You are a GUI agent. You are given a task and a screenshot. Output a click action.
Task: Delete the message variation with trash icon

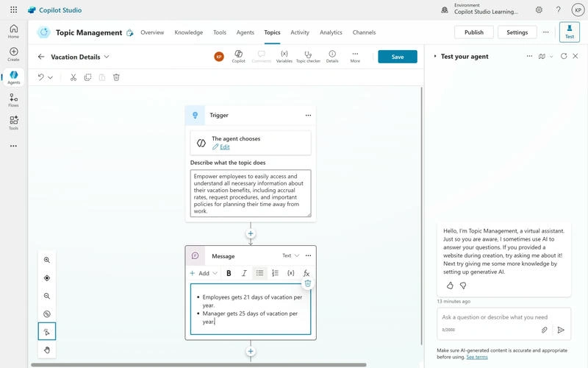pos(307,283)
